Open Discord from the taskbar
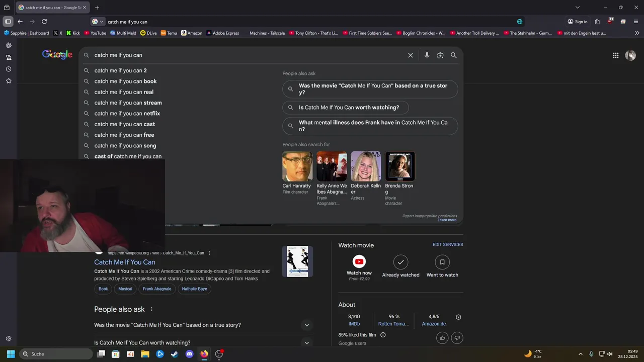The width and height of the screenshot is (644, 362). 189,354
